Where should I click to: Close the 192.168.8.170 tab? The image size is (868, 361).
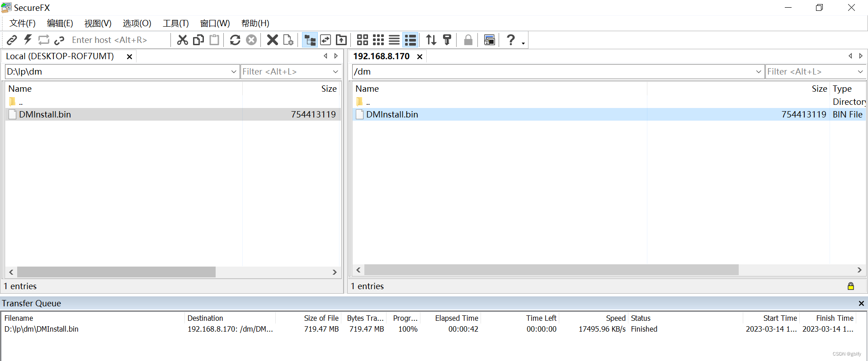(420, 56)
